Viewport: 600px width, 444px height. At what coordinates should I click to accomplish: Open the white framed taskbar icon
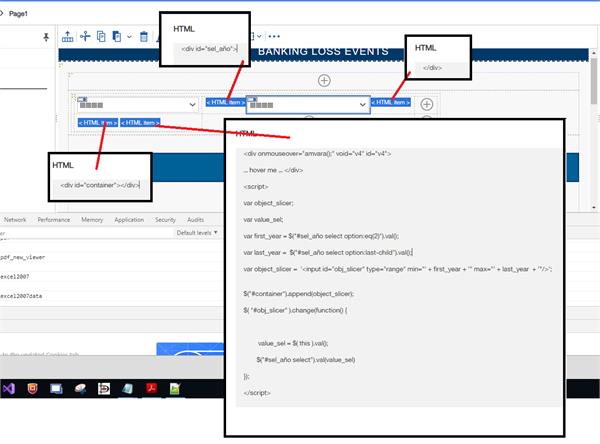tap(104, 389)
